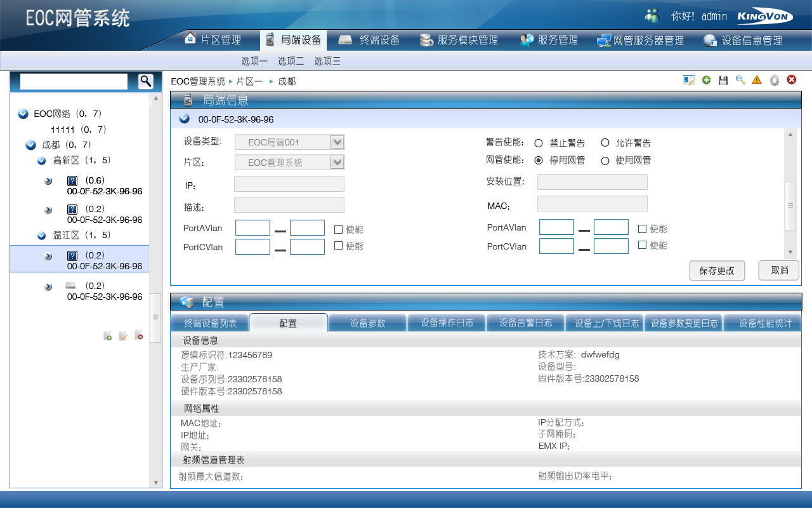Image resolution: width=812 pixels, height=508 pixels.
Task: Click the KINGVON logo
Action: coord(765,17)
